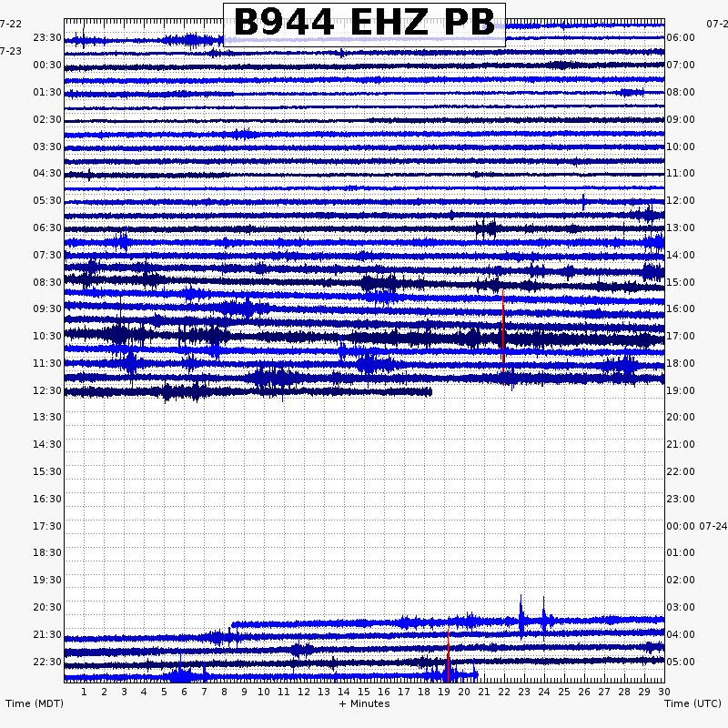
Task: Select the 03:00 UTC time label
Action: 681,607
